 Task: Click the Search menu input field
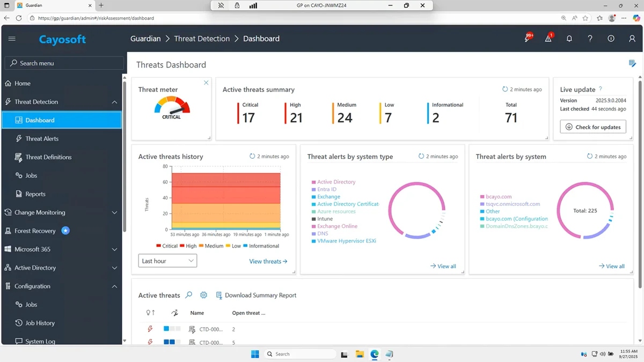[x=64, y=63]
